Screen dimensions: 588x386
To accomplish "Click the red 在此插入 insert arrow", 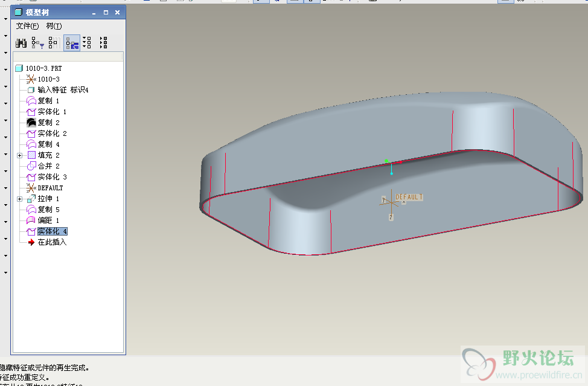I will (x=31, y=242).
